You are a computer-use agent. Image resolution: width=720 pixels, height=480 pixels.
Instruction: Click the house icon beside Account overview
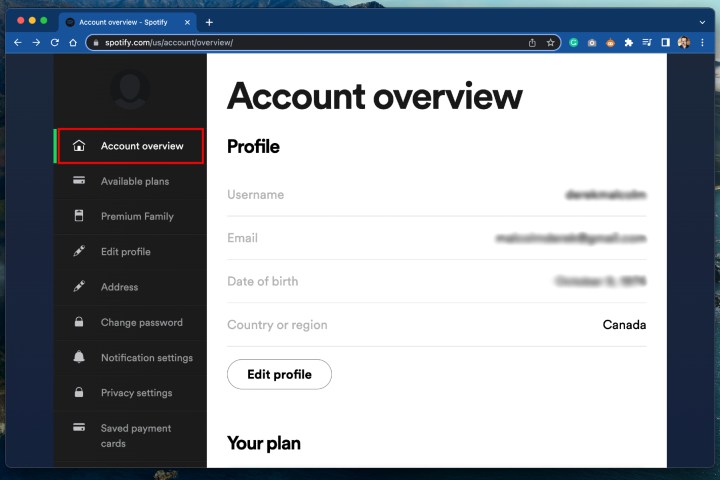79,146
